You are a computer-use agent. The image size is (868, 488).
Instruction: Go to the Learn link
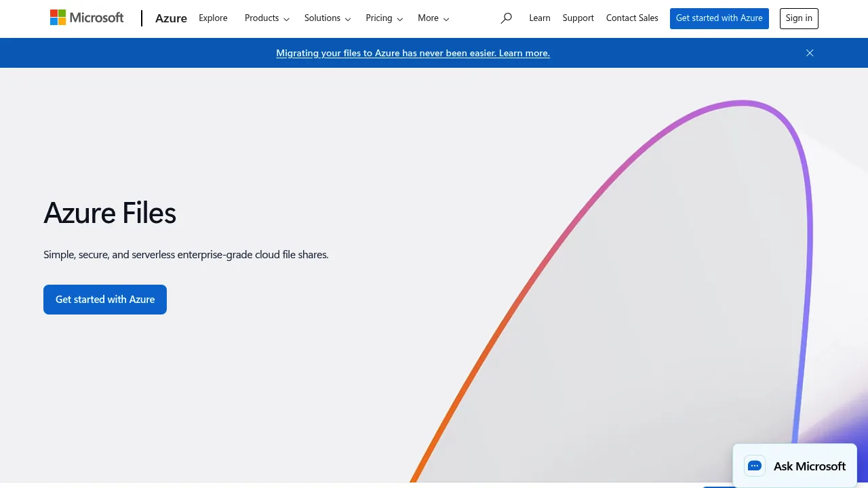(x=540, y=18)
